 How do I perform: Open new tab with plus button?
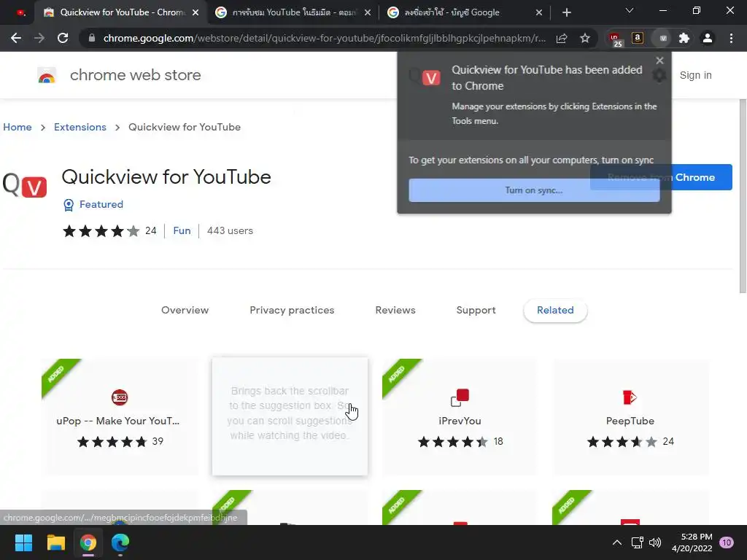(x=566, y=12)
